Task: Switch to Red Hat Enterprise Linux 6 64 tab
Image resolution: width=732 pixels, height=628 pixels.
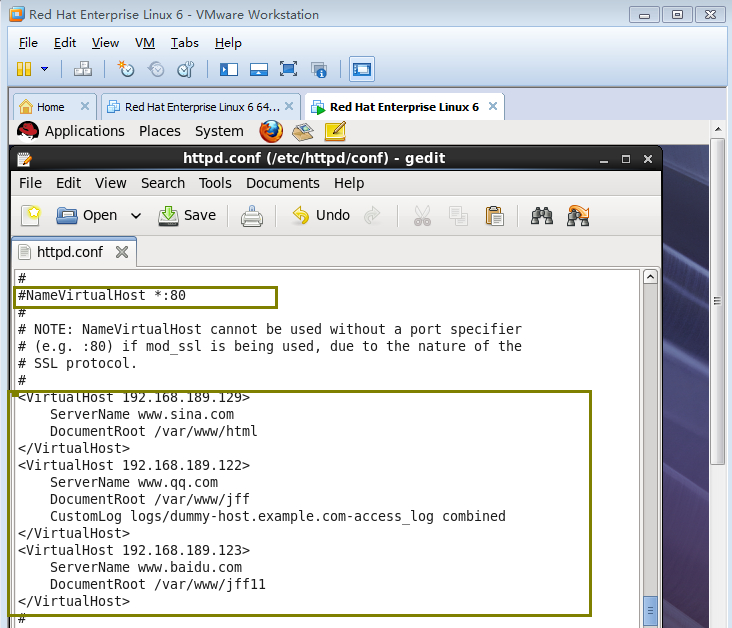Action: pos(202,107)
